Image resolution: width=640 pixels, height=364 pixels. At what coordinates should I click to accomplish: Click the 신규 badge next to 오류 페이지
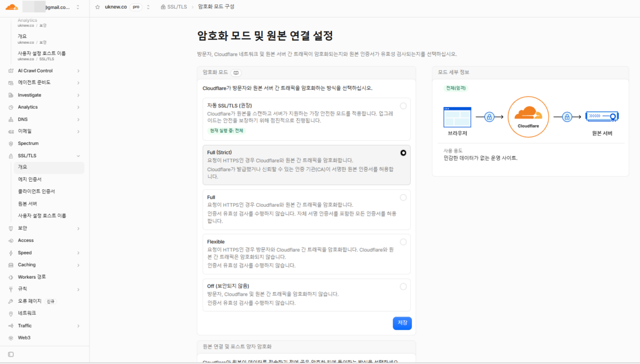coord(51,301)
